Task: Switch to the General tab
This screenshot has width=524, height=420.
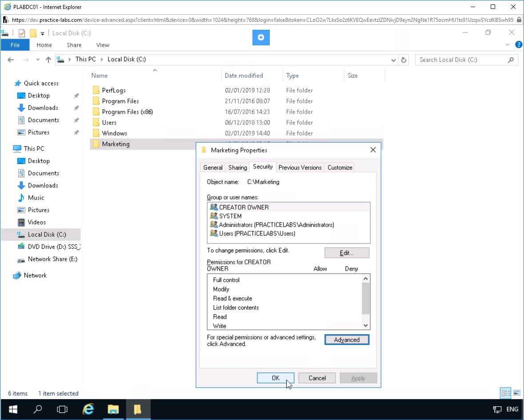Action: pos(213,168)
